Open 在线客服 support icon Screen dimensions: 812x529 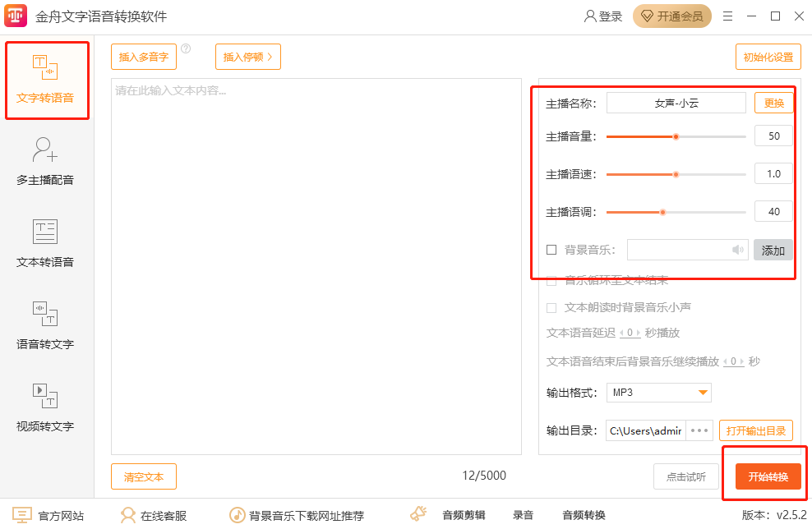pos(128,515)
